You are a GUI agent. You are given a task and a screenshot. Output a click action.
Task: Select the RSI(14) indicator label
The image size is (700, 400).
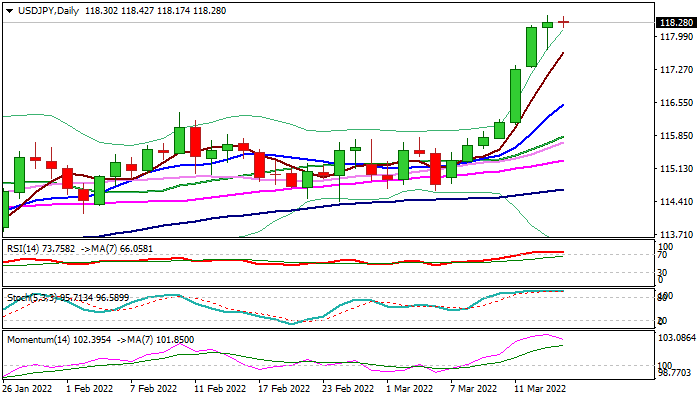point(26,246)
